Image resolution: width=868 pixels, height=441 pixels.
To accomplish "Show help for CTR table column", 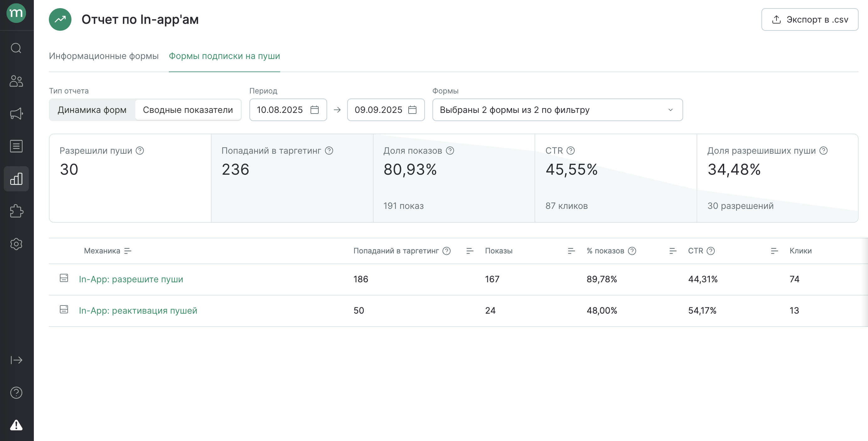I will click(711, 251).
